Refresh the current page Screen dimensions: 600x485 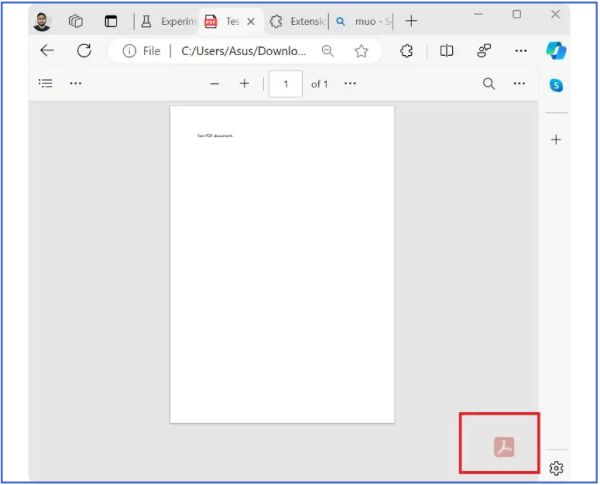pos(84,51)
